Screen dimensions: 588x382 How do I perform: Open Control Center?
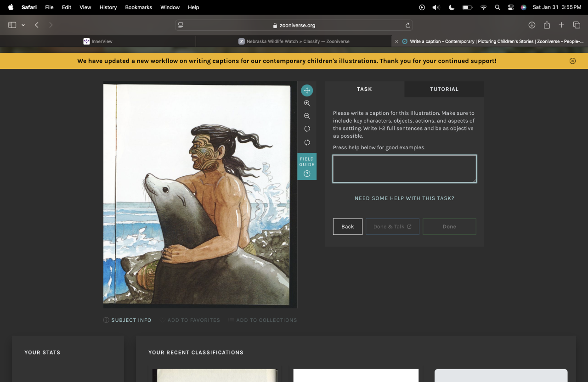pos(510,7)
